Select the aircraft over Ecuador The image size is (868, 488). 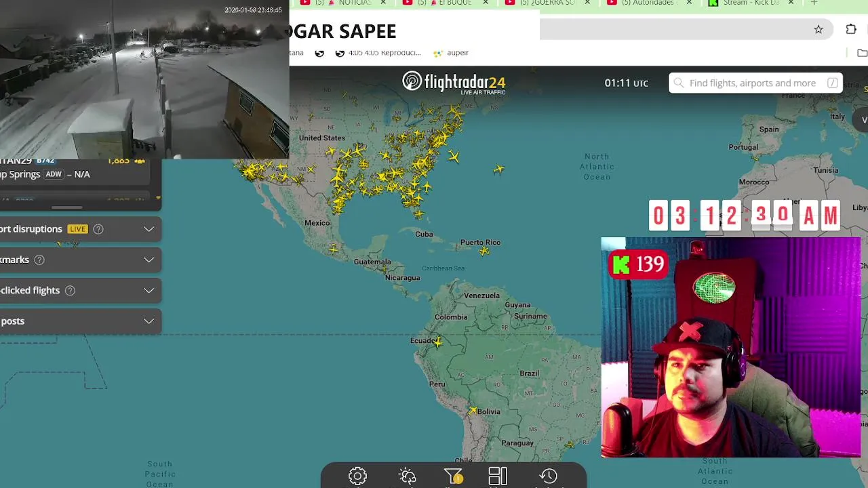(x=437, y=342)
